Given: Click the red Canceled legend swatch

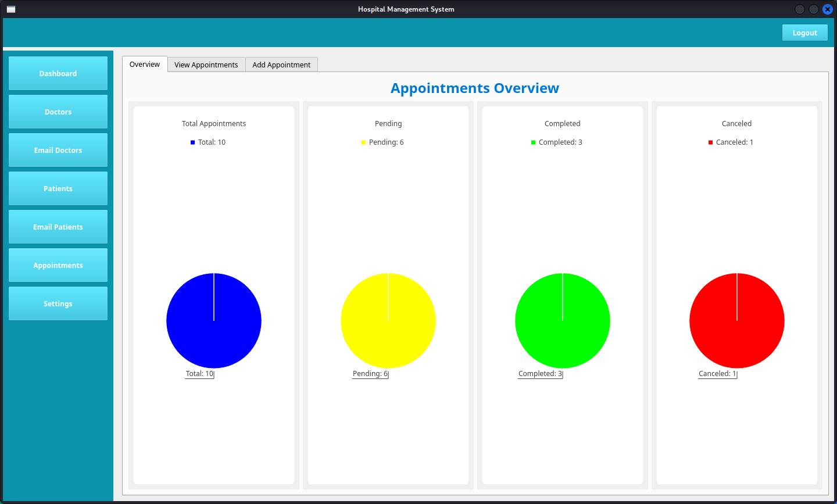Looking at the screenshot, I should click(x=710, y=142).
